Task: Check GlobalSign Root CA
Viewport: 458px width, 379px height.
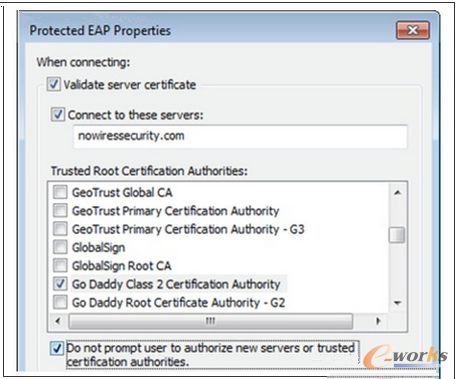Action: (x=60, y=265)
